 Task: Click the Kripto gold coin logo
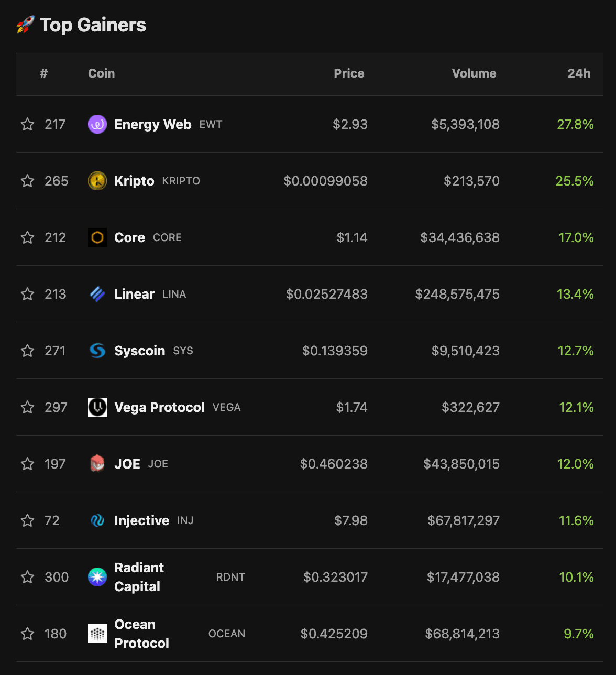pyautogui.click(x=97, y=181)
